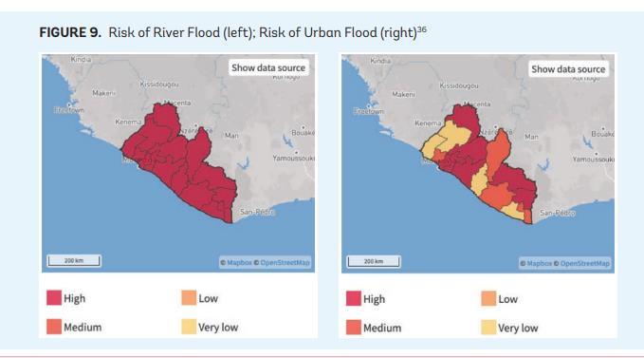The height and width of the screenshot is (358, 644).
Task: Click the San-Pédro label on right map
Action: (x=557, y=213)
